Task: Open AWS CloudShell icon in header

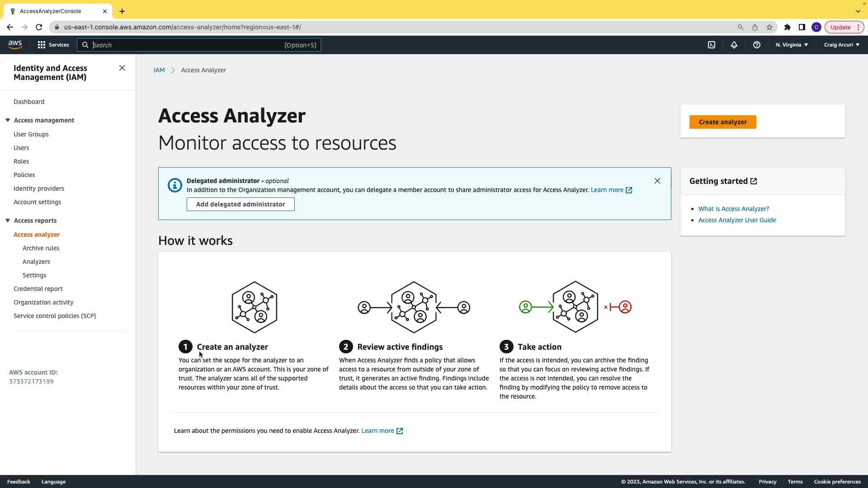Action: coord(712,45)
